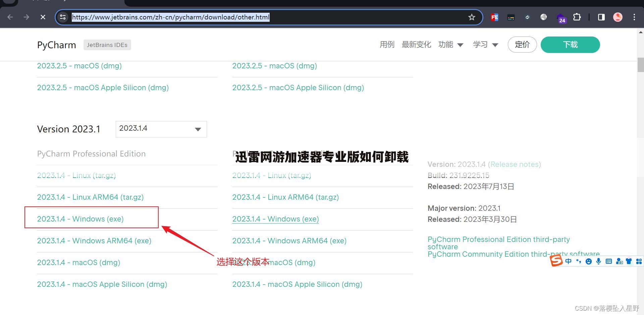Click the 定价 pricing button
Image resolution: width=644 pixels, height=315 pixels.
tap(522, 45)
